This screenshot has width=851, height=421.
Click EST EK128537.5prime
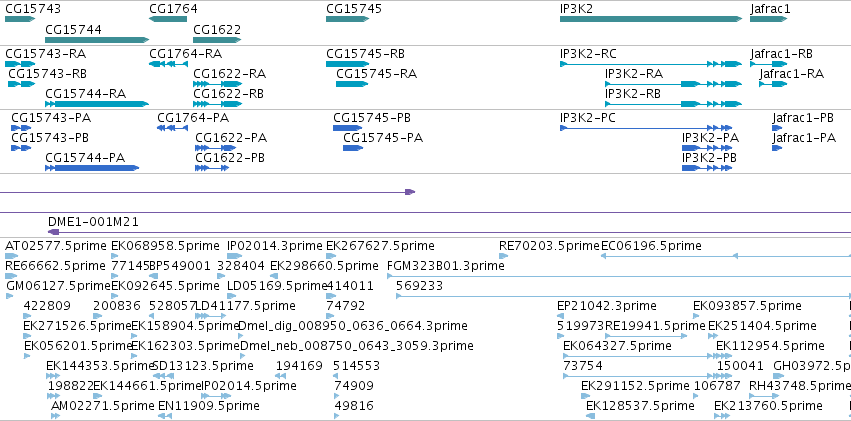pos(590,416)
